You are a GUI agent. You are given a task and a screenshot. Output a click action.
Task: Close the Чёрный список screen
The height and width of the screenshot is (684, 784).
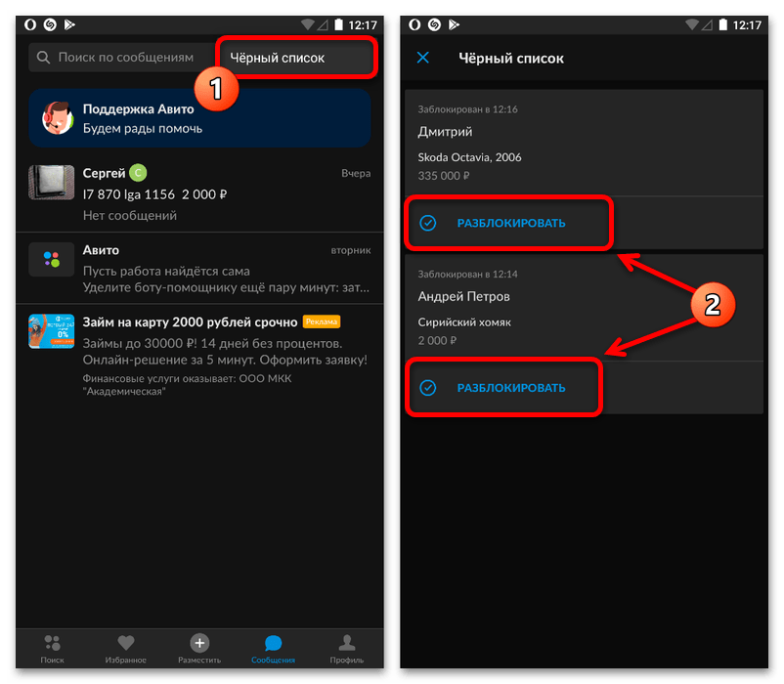(x=423, y=58)
